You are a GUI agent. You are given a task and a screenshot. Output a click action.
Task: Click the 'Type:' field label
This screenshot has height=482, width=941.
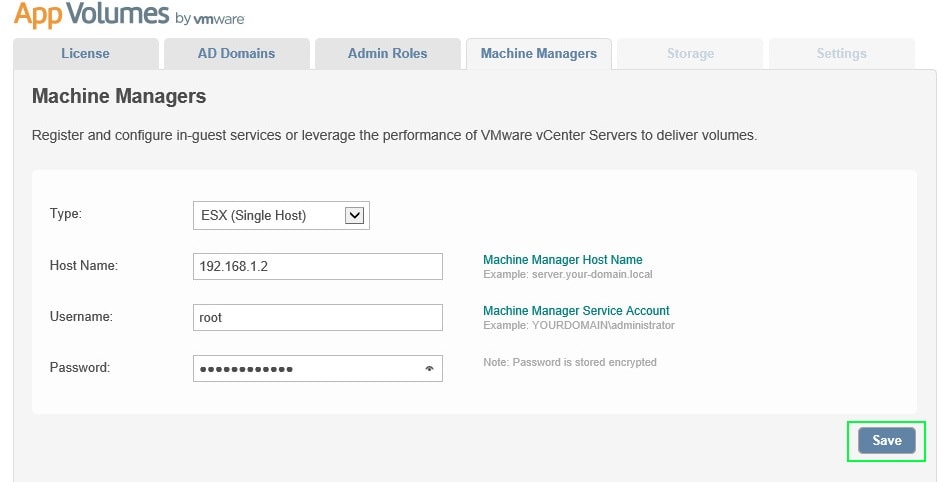66,214
